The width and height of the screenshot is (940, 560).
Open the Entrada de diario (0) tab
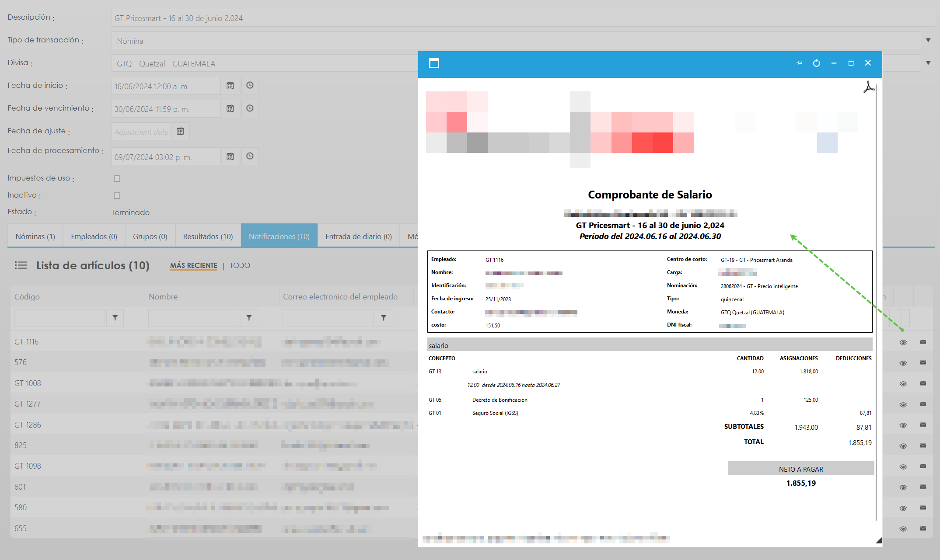click(359, 236)
